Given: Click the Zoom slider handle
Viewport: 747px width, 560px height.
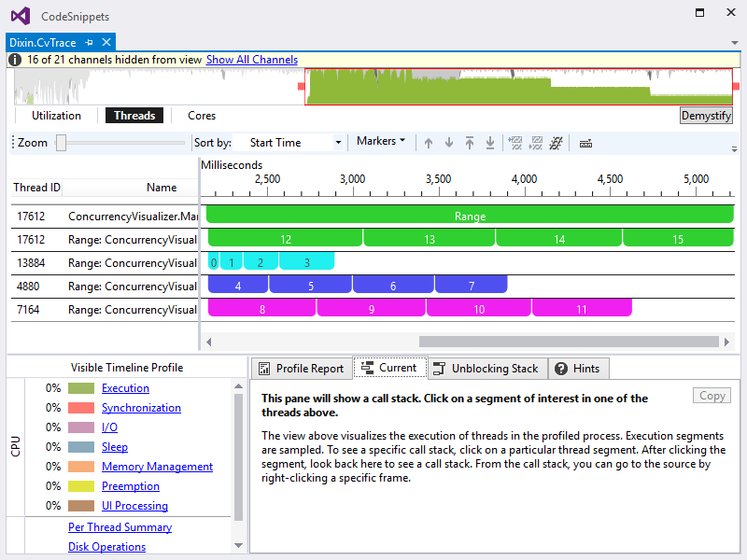Looking at the screenshot, I should coord(61,143).
